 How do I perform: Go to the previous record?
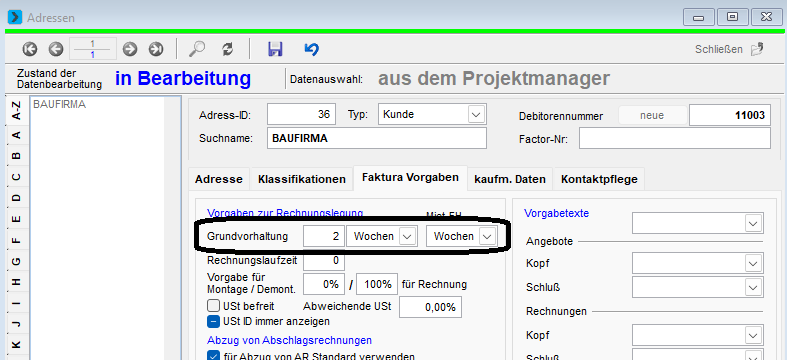click(x=56, y=49)
